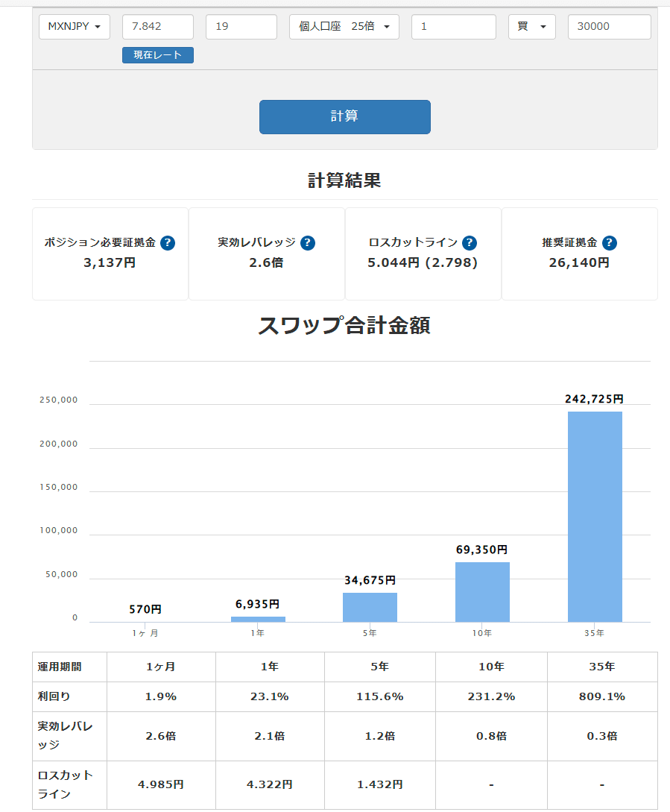This screenshot has width=670, height=812.
Task: Click the 1ヶ月 axis label
Action: coord(145,633)
